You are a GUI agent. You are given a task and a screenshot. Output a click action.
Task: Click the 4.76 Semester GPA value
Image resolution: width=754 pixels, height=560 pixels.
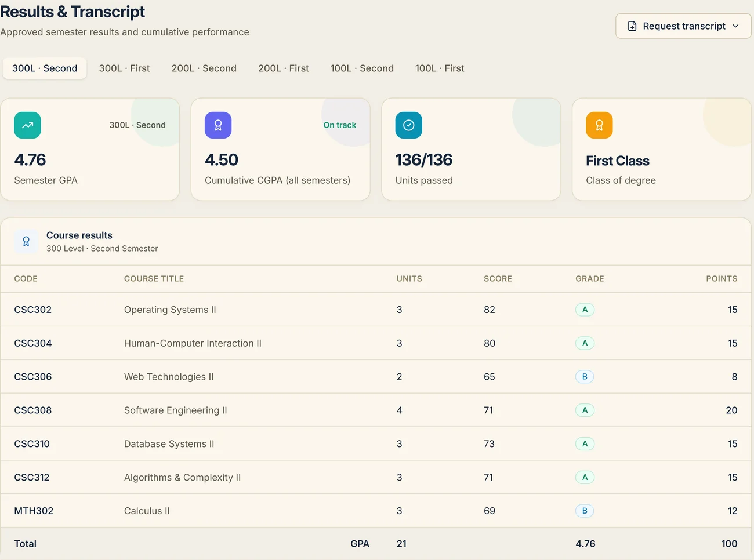tap(30, 160)
